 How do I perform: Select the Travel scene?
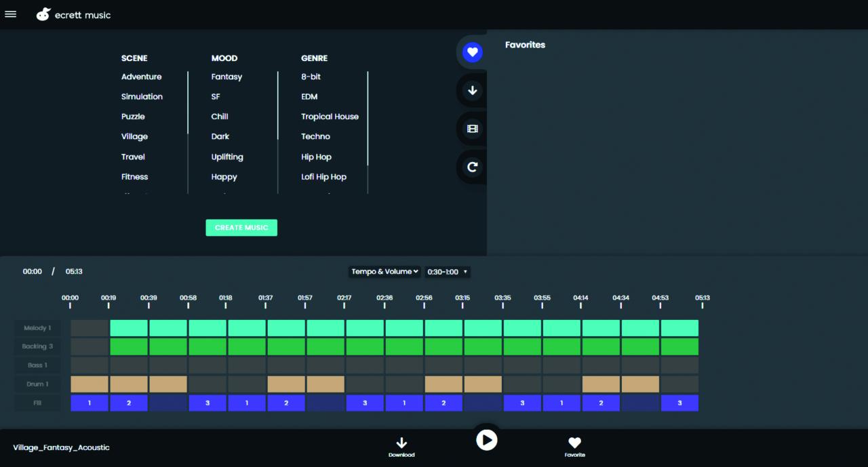[133, 157]
